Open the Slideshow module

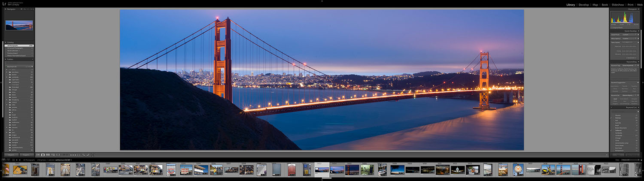[618, 5]
